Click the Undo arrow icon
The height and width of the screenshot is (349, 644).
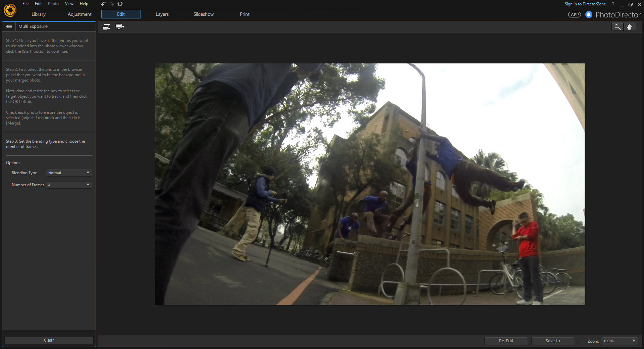pyautogui.click(x=103, y=4)
